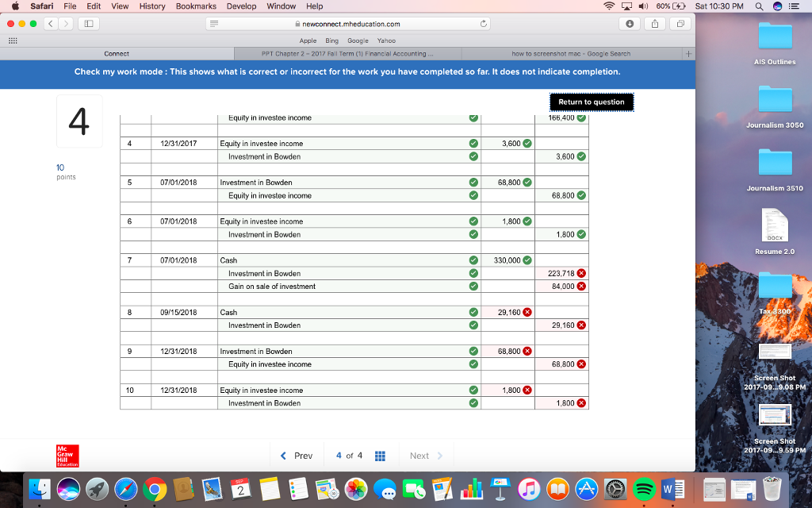Open Bing favorites link
Screen dimensions: 812x508
pos(332,40)
